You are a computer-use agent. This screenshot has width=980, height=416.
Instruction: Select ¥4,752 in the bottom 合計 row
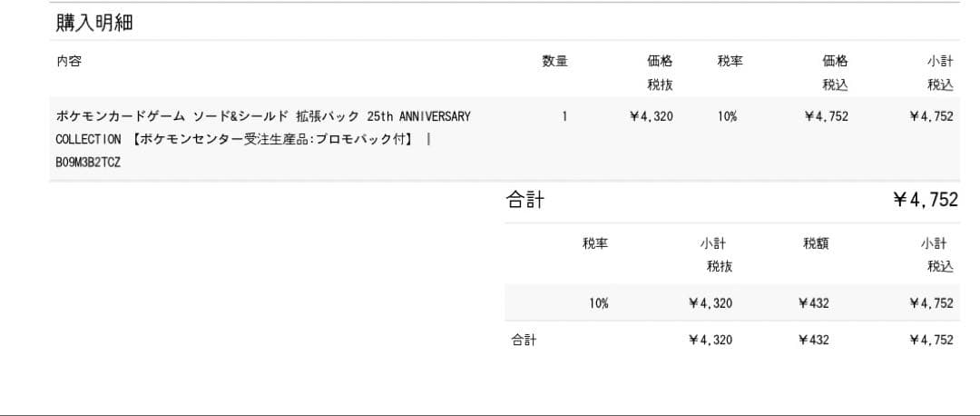click(x=931, y=340)
